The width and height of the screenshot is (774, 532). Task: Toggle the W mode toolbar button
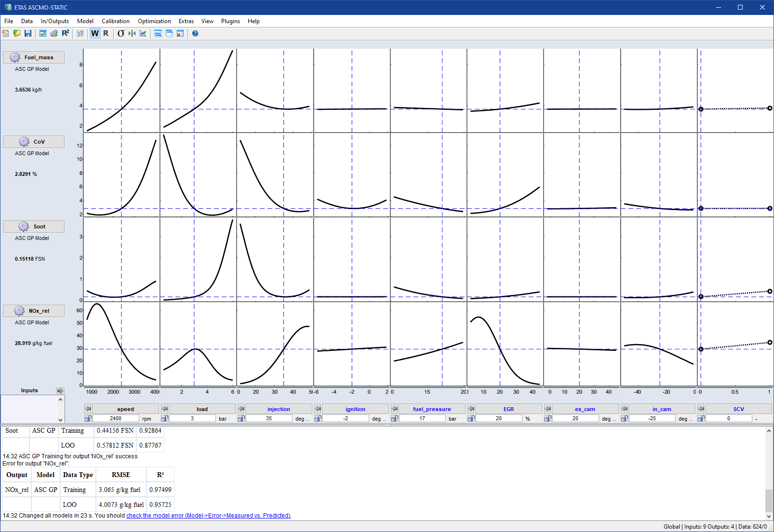click(x=95, y=33)
